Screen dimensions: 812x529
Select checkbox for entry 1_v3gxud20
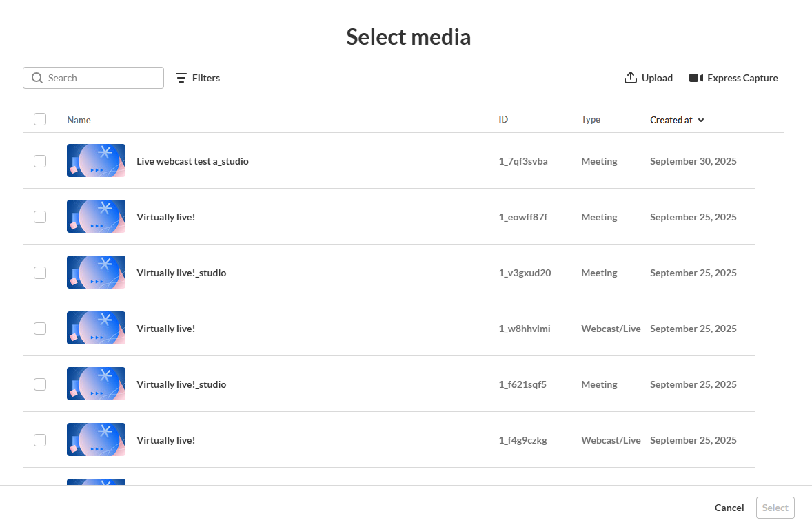40,273
